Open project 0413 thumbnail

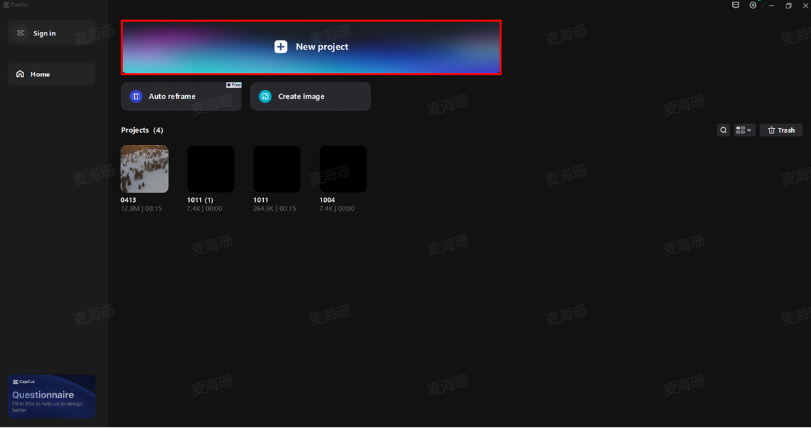tap(144, 169)
